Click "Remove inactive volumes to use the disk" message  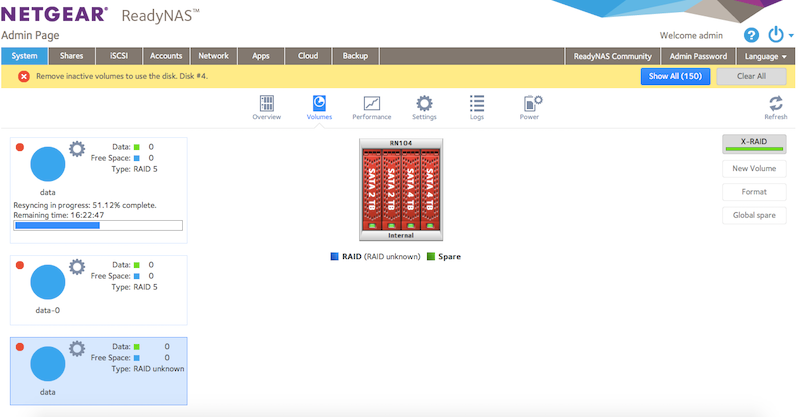point(122,77)
